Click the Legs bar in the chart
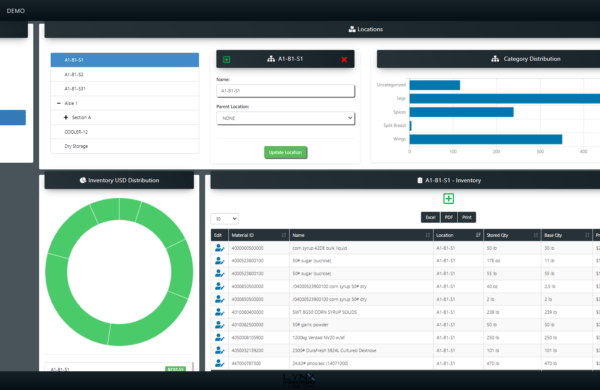Viewport: 600px width, 390px height. pyautogui.click(x=505, y=99)
